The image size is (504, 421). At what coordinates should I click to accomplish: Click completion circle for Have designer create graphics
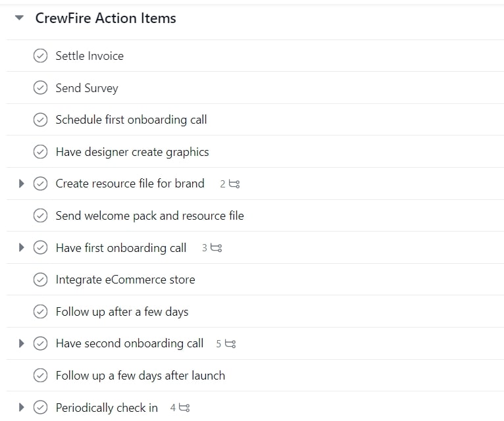40,152
